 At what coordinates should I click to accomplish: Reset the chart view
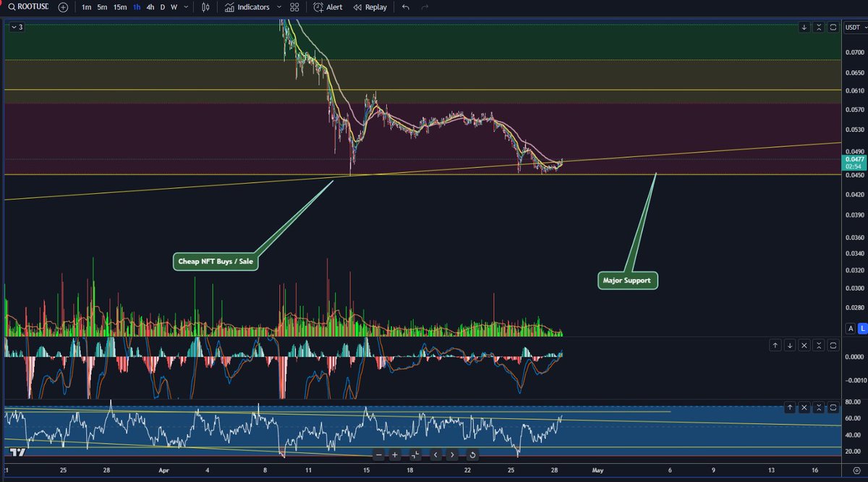[x=472, y=455]
